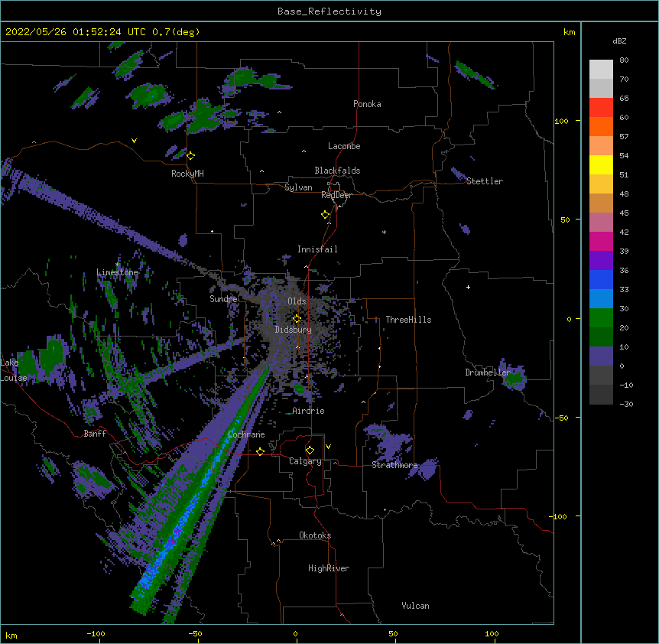
Task: Select the orange 60-57 dBZ legend color
Action: 601,126
